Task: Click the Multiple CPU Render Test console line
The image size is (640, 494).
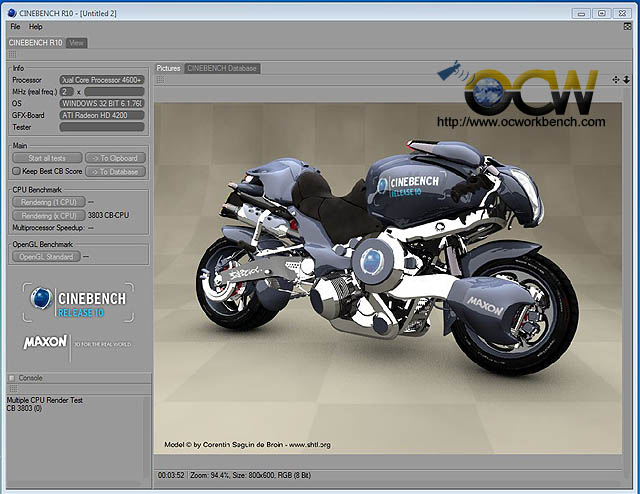Action: pos(45,400)
